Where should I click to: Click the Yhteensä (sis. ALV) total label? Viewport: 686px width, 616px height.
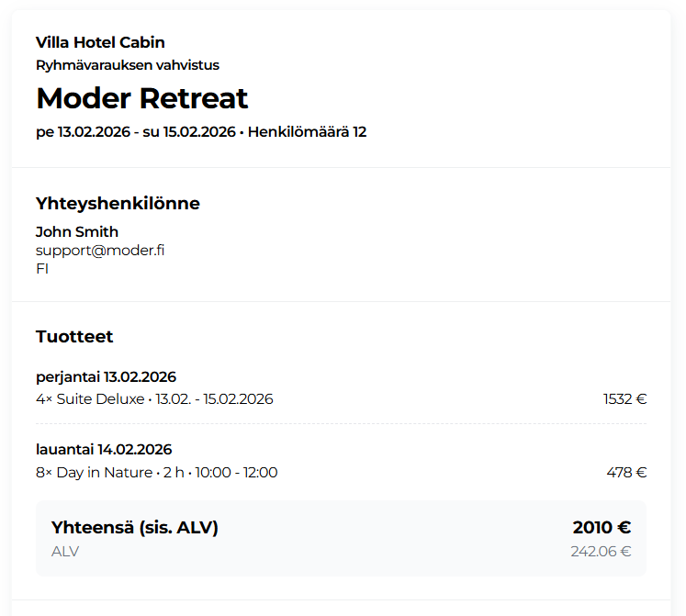[x=135, y=527]
